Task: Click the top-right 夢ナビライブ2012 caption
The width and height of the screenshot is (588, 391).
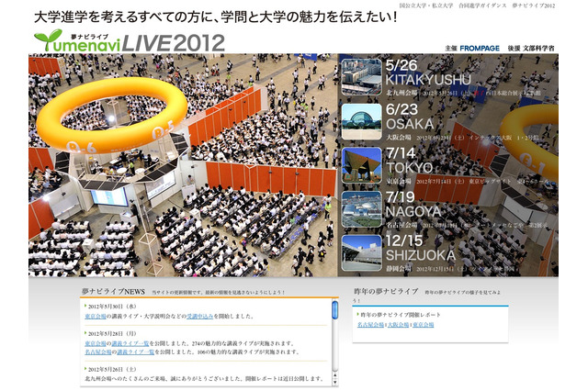Action: tap(533, 6)
